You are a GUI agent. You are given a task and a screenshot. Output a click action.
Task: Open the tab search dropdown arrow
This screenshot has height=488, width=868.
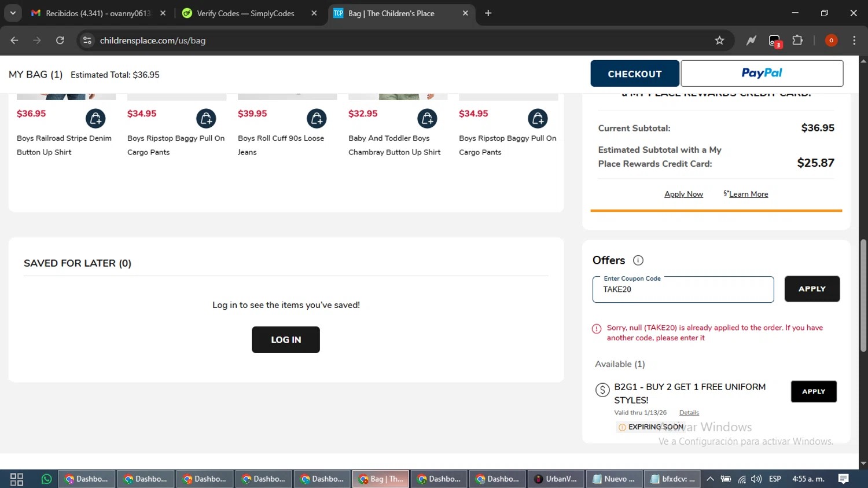coord(13,13)
